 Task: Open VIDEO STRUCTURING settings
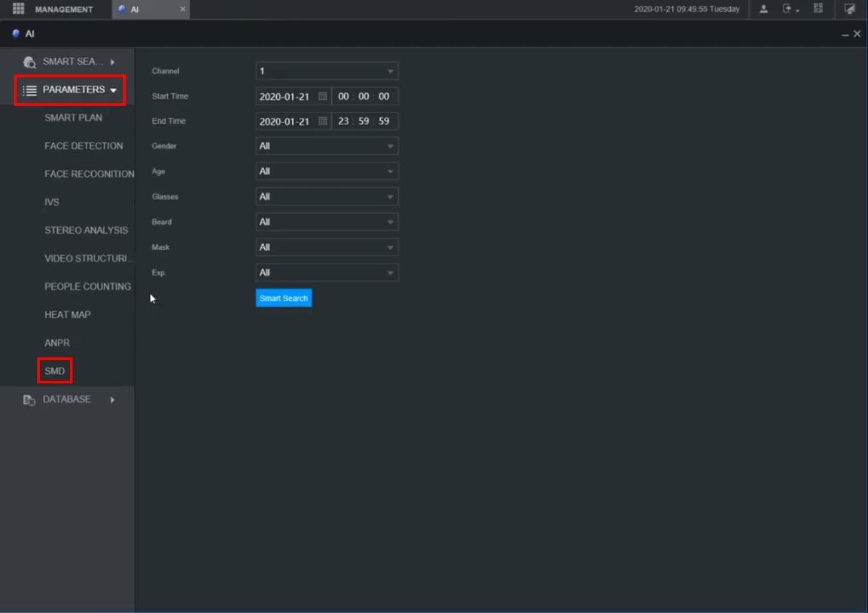(89, 258)
